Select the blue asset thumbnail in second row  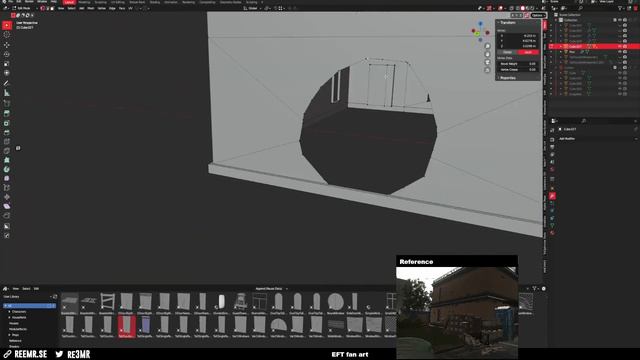pyautogui.click(x=146, y=327)
